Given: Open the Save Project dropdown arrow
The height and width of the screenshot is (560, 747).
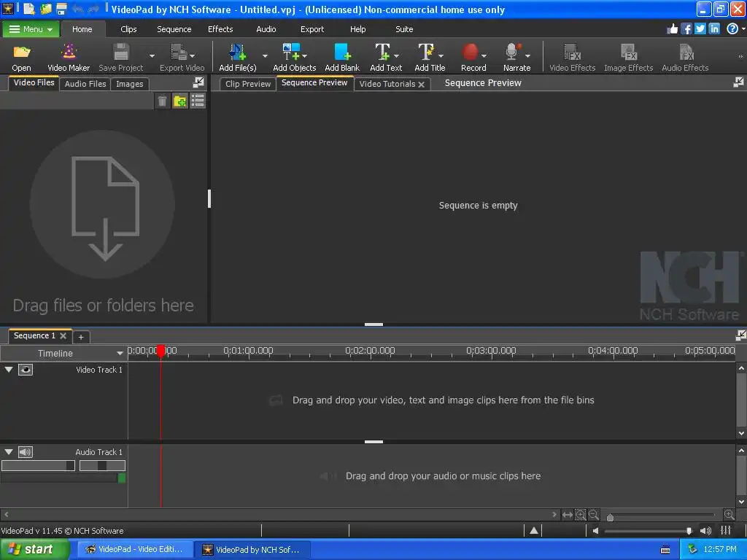Looking at the screenshot, I should point(152,55).
